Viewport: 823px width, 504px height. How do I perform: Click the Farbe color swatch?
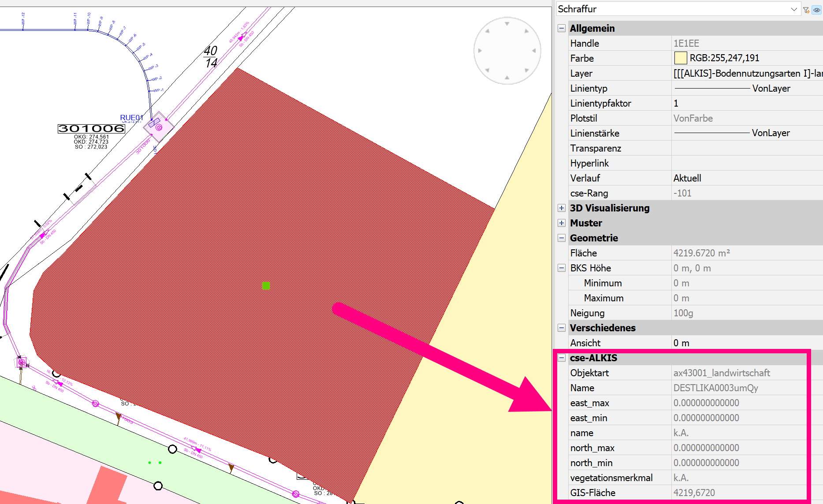pos(681,58)
